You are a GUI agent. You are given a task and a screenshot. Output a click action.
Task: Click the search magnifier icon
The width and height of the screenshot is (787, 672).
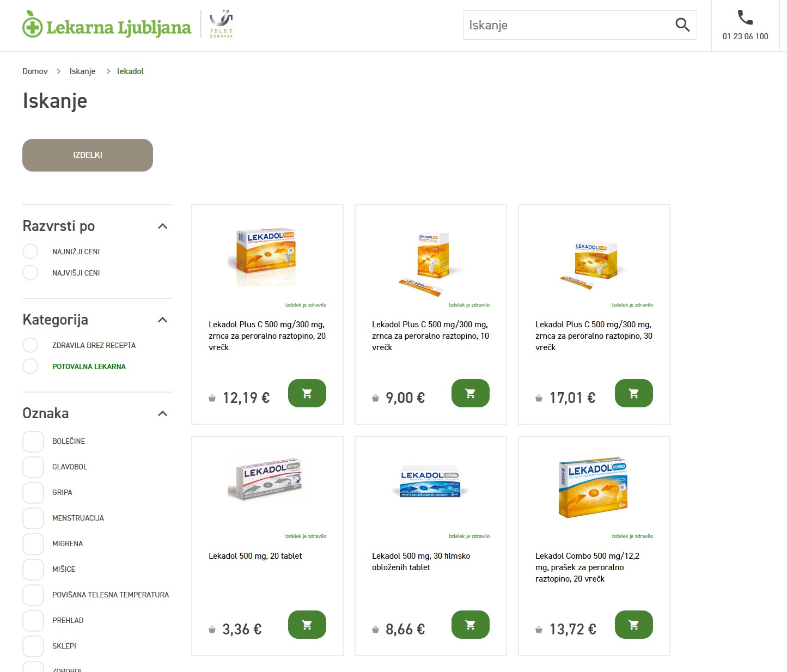pos(682,25)
